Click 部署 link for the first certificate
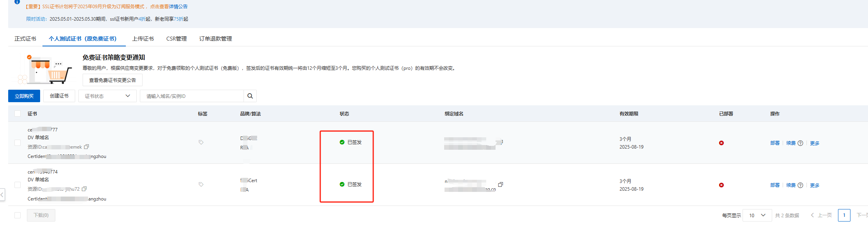This screenshot has width=868, height=234. [774, 143]
